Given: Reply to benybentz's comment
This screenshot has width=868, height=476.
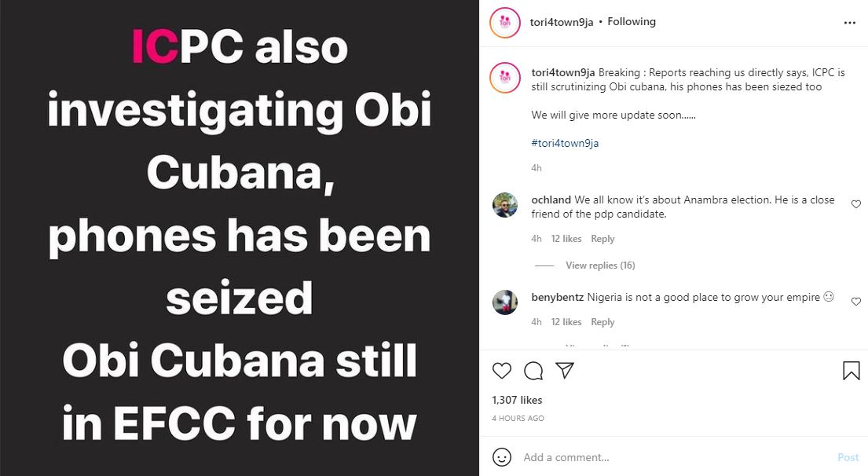Looking at the screenshot, I should tap(602, 322).
